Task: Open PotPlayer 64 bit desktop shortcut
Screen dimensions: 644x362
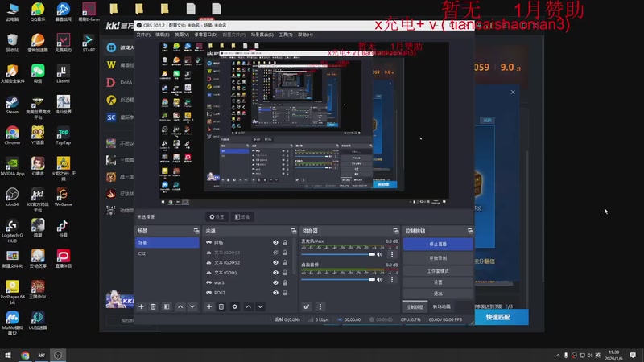Action: [12, 292]
